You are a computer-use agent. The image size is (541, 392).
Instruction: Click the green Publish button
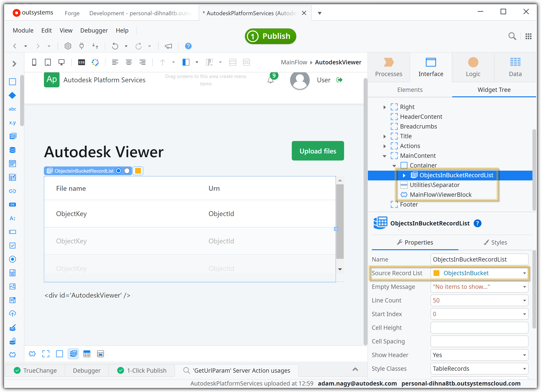pos(270,36)
